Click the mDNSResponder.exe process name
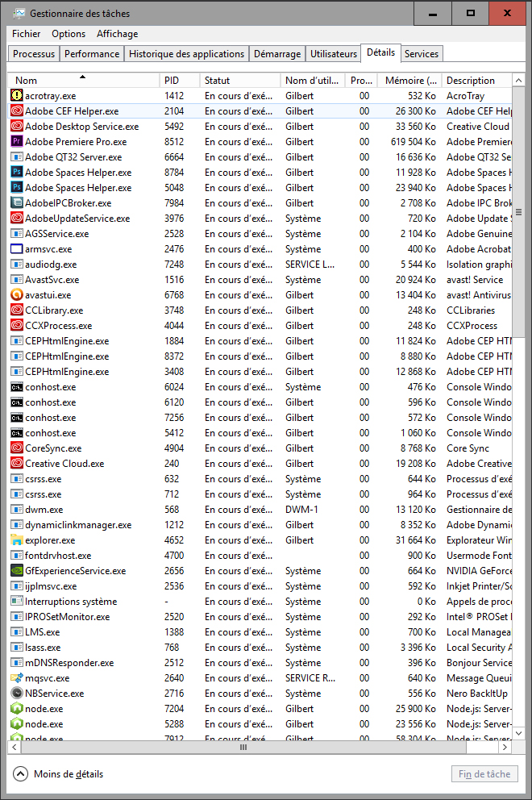The height and width of the screenshot is (800, 532). tap(69, 663)
